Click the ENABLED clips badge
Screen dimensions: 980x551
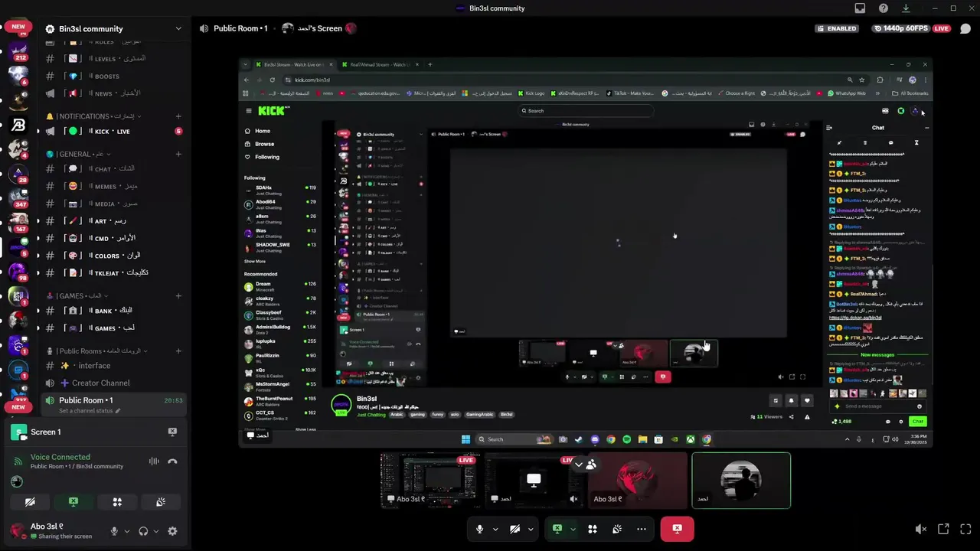coord(837,28)
